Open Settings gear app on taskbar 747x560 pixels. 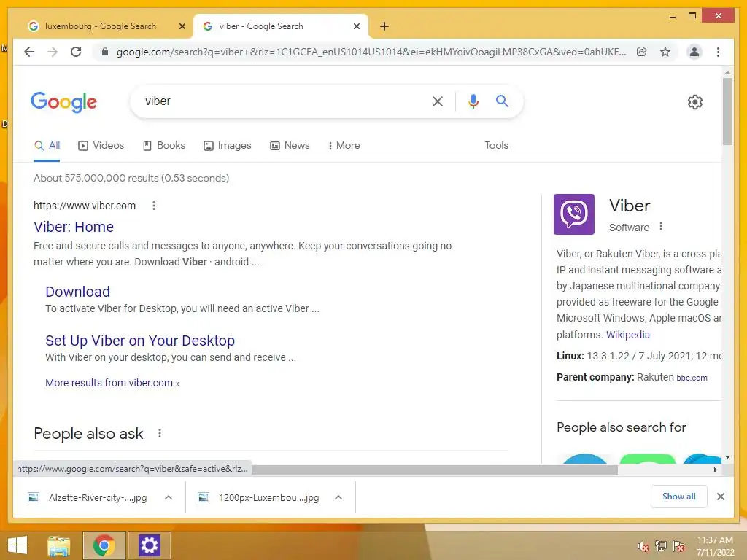(x=149, y=545)
